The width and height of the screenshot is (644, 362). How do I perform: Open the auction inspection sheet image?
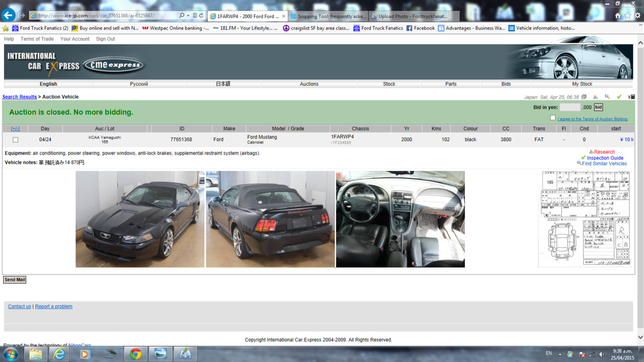[584, 219]
